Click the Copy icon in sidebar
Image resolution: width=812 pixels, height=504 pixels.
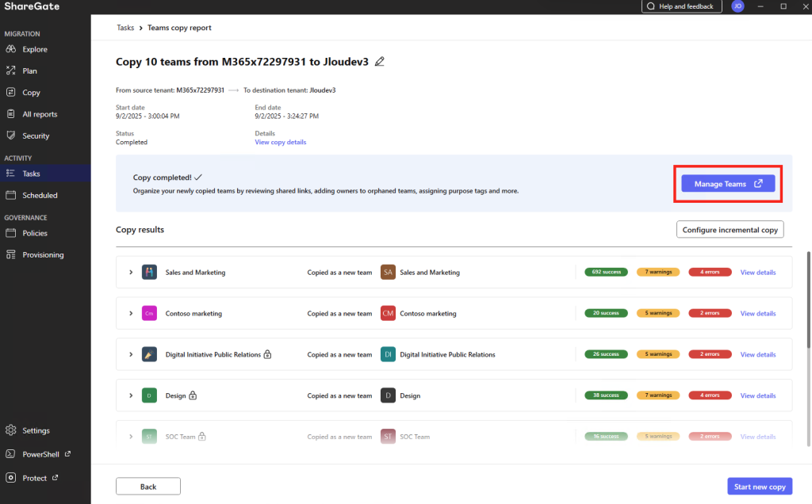11,92
